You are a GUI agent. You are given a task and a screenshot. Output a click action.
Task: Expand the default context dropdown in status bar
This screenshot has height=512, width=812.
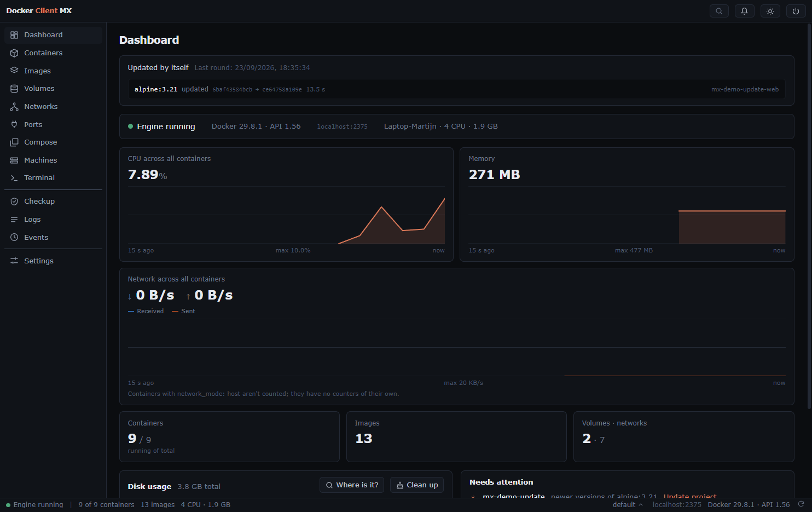pyautogui.click(x=628, y=504)
